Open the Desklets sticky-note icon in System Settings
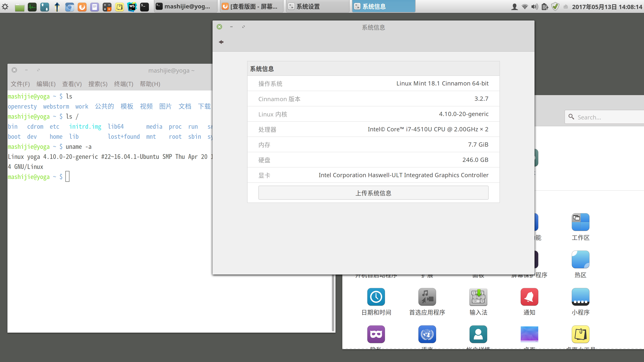Image resolution: width=644 pixels, height=362 pixels. (580, 334)
